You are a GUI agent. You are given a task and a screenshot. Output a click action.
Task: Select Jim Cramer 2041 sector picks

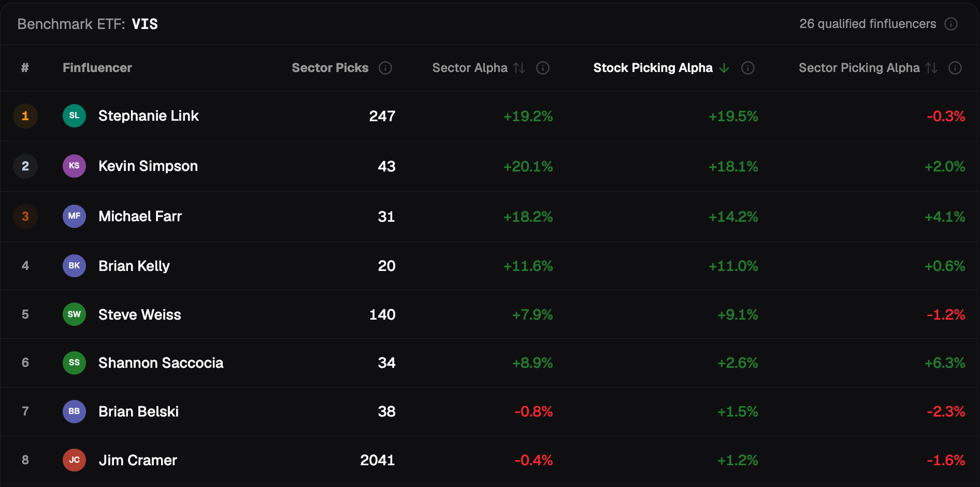pyautogui.click(x=378, y=461)
